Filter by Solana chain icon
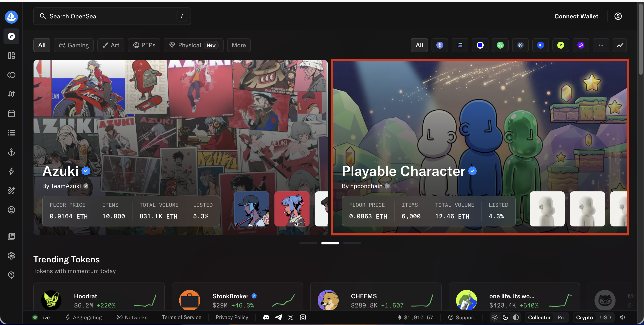The image size is (644, 325). pyautogui.click(x=460, y=45)
